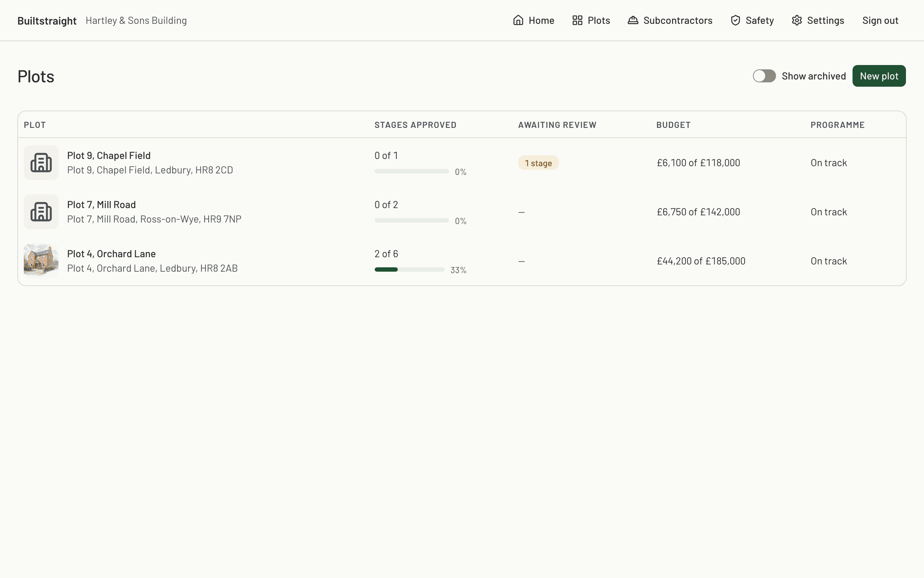This screenshot has width=924, height=578.
Task: Open the Home nav item
Action: point(533,20)
